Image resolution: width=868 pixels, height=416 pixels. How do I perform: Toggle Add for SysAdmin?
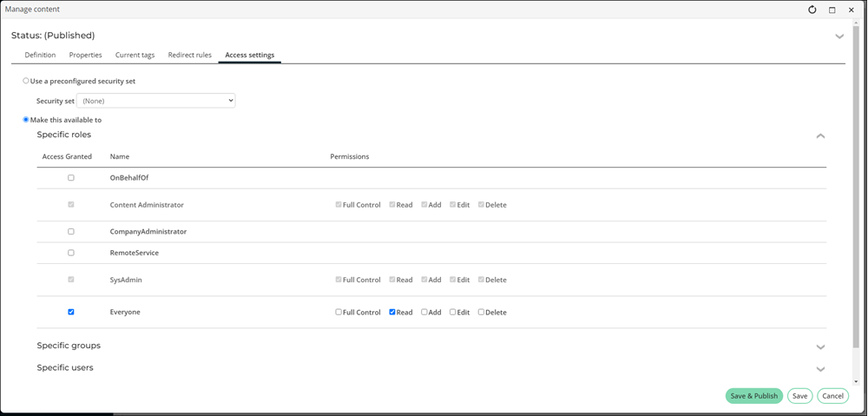click(424, 280)
